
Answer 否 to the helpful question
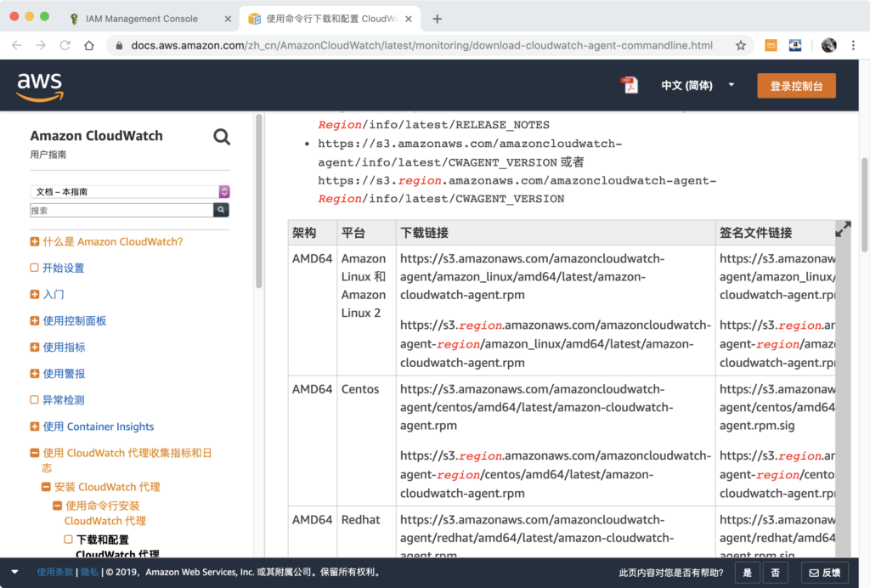(775, 573)
